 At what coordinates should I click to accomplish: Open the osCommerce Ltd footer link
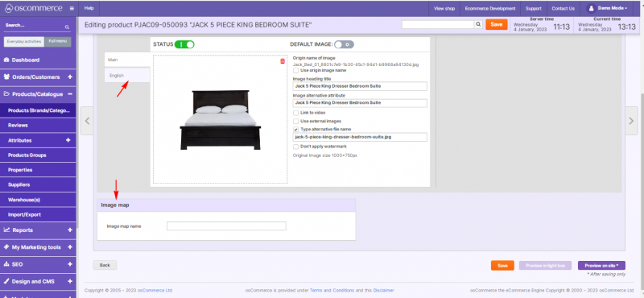click(155, 290)
